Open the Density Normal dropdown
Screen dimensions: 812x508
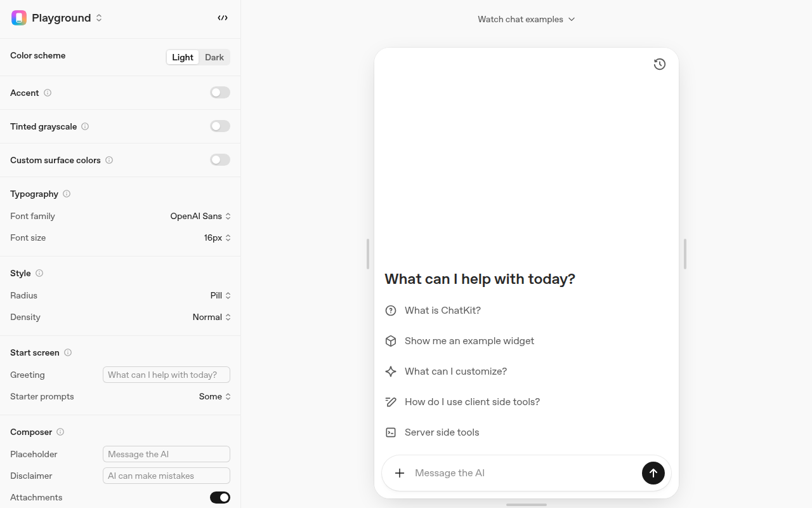click(212, 317)
